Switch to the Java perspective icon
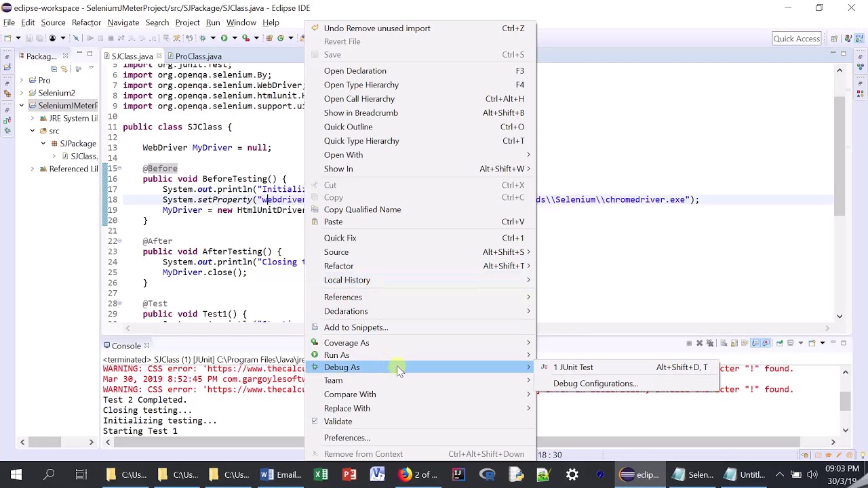The width and height of the screenshot is (868, 488). pos(848,39)
